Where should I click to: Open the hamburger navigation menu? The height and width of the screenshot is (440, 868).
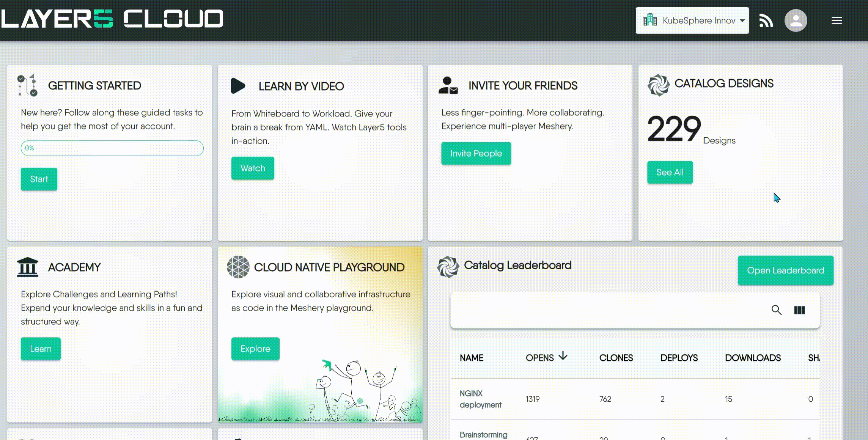(x=837, y=20)
